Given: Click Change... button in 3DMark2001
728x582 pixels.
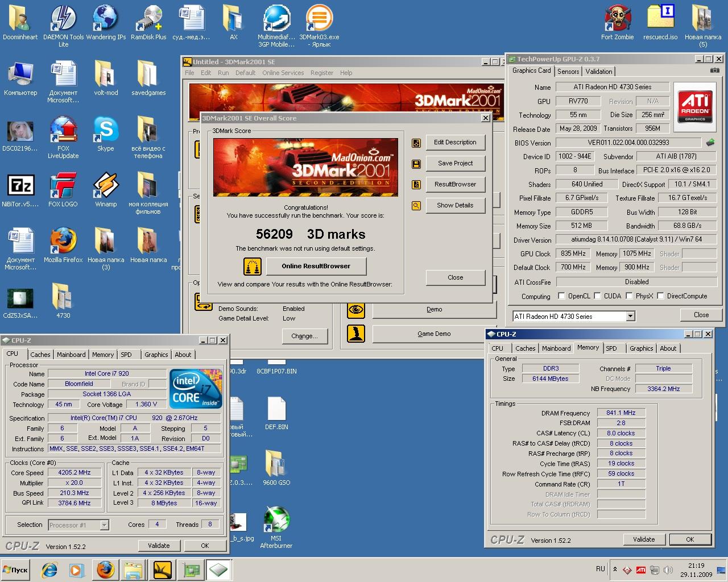Looking at the screenshot, I should [x=304, y=336].
